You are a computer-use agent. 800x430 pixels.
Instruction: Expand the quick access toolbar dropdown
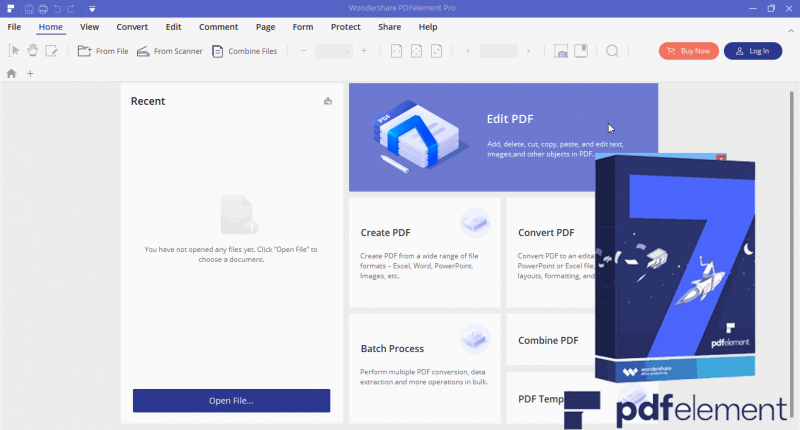tap(92, 9)
